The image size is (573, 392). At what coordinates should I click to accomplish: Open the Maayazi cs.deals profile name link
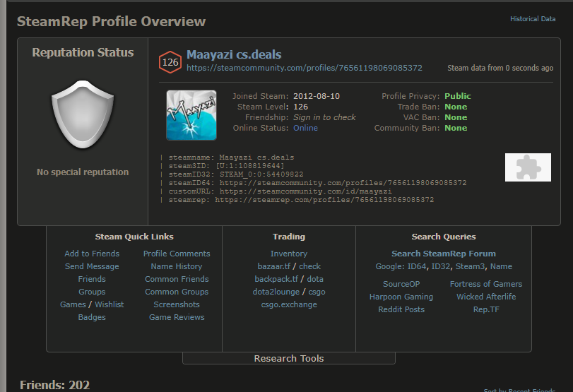pos(234,55)
